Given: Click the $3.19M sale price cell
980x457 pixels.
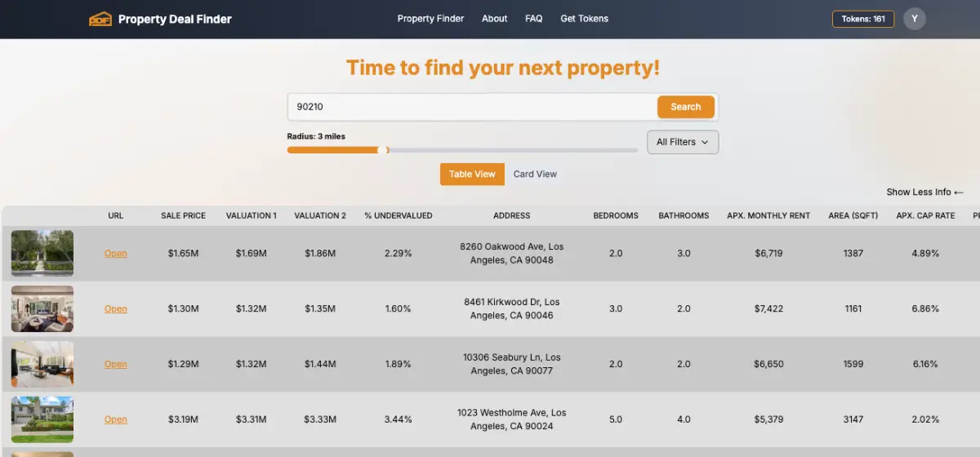Looking at the screenshot, I should pyautogui.click(x=183, y=420).
